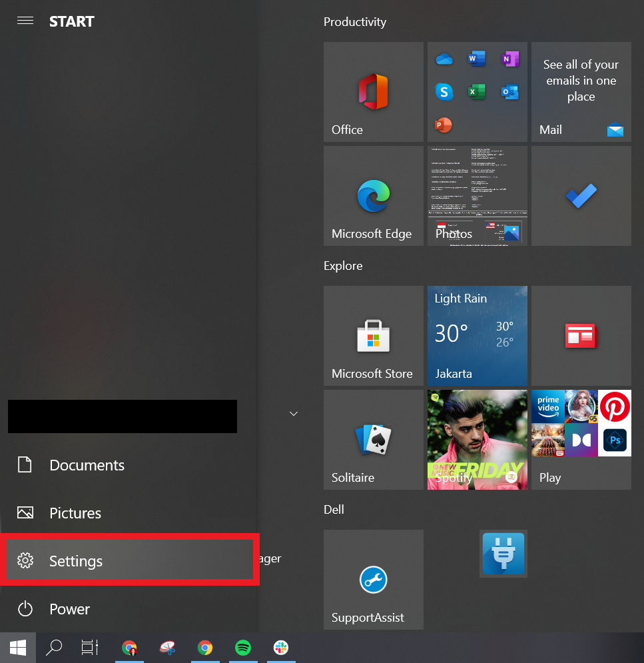644x663 pixels.
Task: Switch to Chrome with profile picture on taskbar
Action: (129, 648)
